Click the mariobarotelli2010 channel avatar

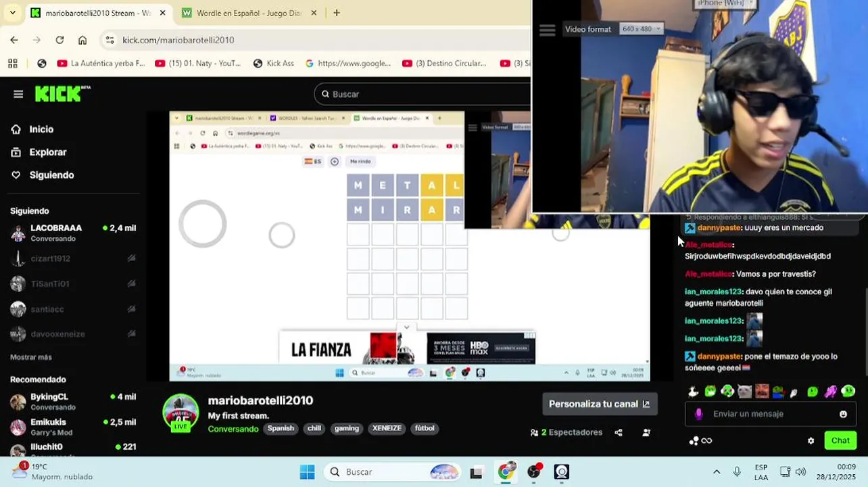coord(180,412)
